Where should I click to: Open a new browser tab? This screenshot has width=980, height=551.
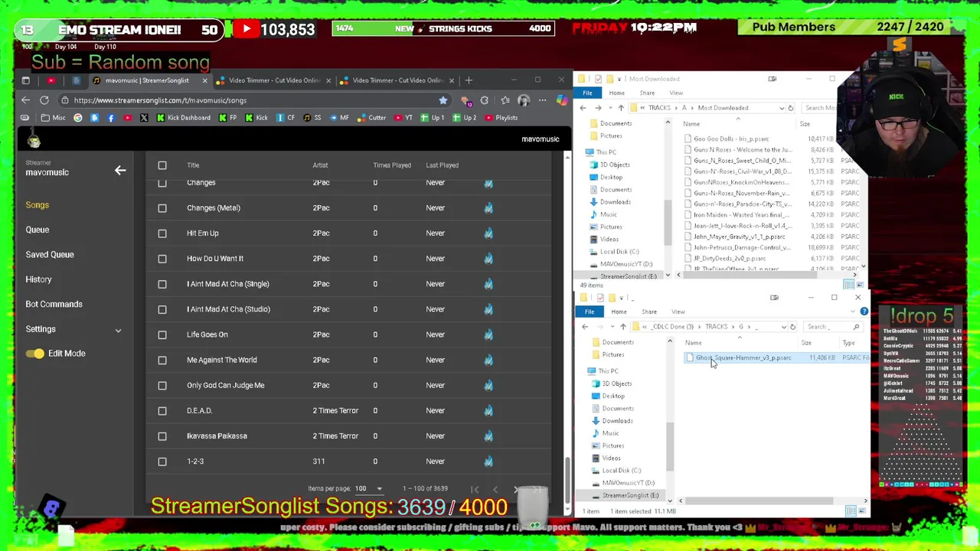click(469, 80)
